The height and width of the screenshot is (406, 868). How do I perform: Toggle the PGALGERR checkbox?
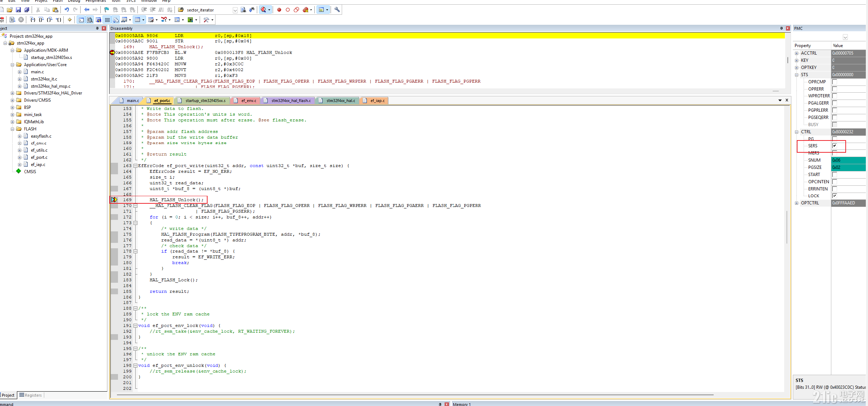coord(835,103)
